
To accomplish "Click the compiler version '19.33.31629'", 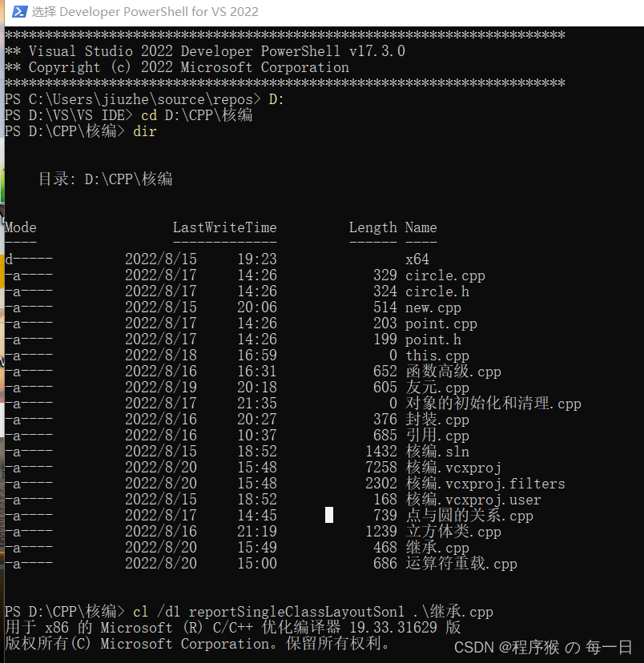I will [x=393, y=628].
